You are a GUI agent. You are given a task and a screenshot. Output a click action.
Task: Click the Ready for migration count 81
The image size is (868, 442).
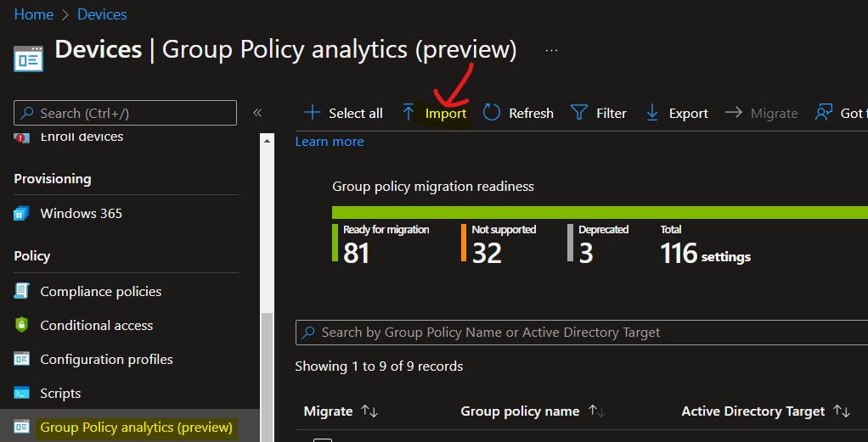click(356, 254)
